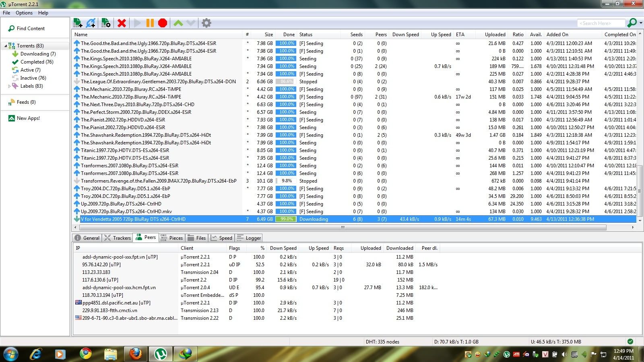The width and height of the screenshot is (644, 362).
Task: Sort peers by Client column header
Action: (202, 248)
